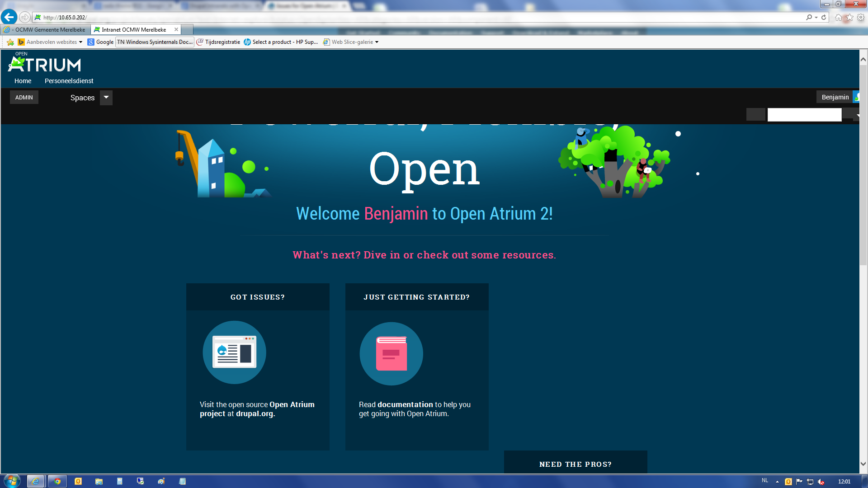
Task: Open the Web Slice-galerie dropdown
Action: pyautogui.click(x=377, y=42)
